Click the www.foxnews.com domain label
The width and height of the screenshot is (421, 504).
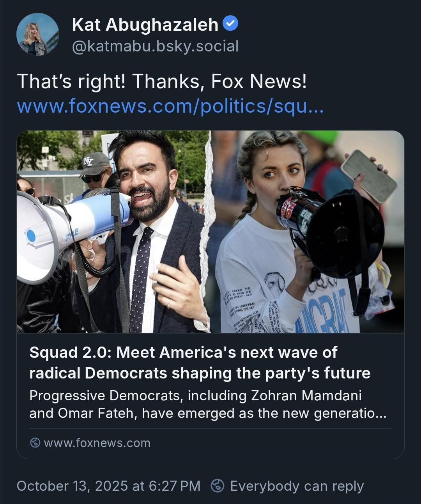[97, 443]
